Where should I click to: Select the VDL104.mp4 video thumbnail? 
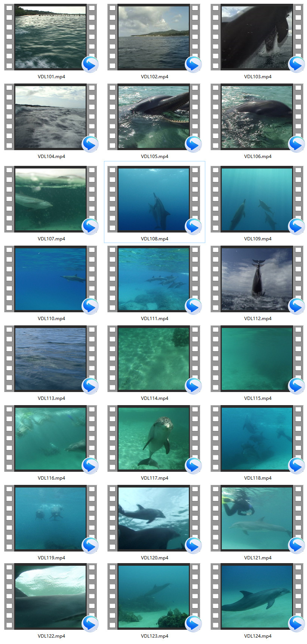pos(50,117)
